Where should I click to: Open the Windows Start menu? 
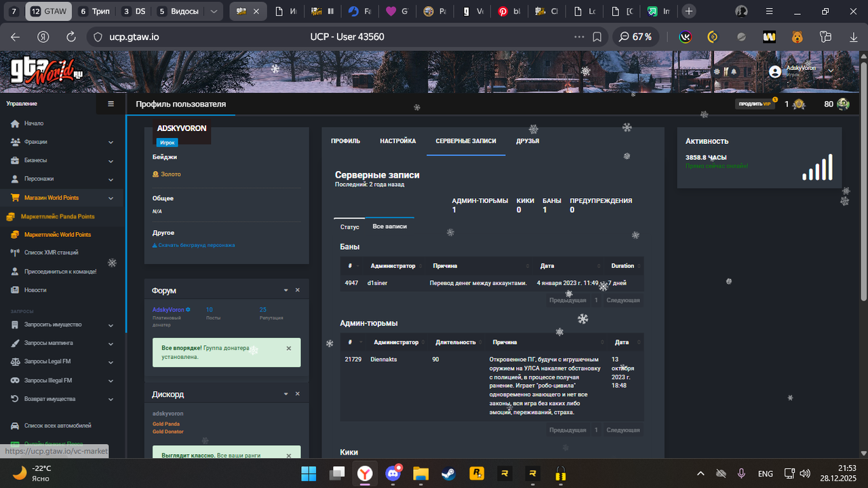pos(309,473)
